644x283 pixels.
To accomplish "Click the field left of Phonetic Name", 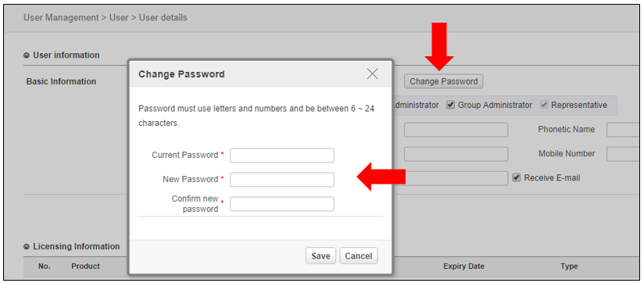I will [456, 130].
